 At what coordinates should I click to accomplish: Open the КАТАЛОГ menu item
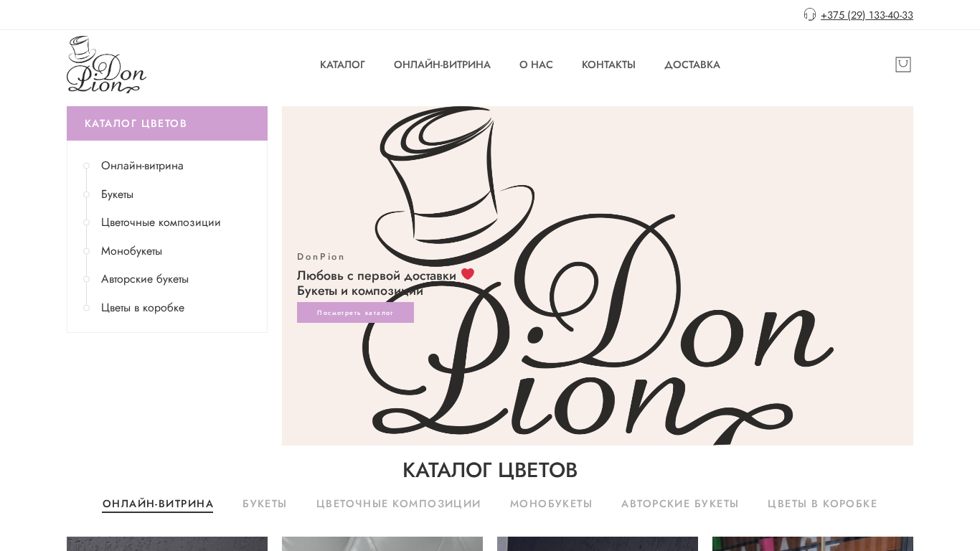coord(342,65)
